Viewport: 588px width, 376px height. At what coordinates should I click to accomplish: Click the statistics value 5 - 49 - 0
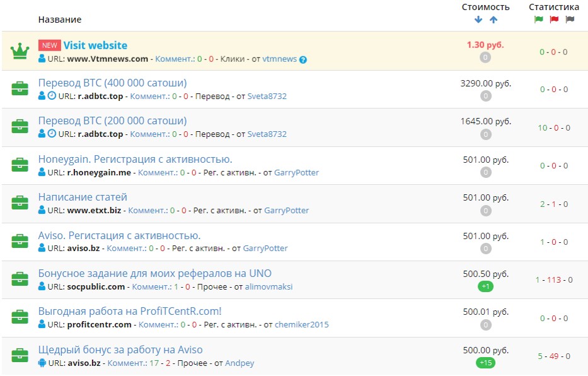554,356
